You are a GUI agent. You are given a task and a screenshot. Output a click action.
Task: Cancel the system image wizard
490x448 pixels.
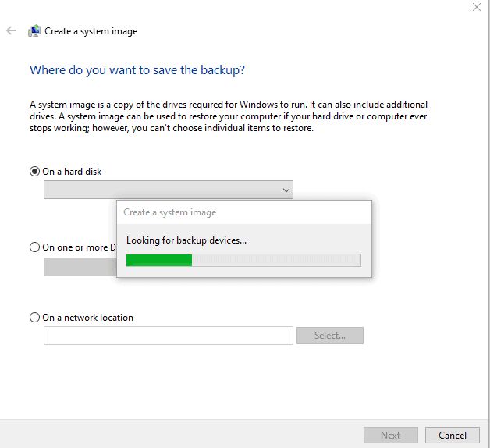(453, 435)
